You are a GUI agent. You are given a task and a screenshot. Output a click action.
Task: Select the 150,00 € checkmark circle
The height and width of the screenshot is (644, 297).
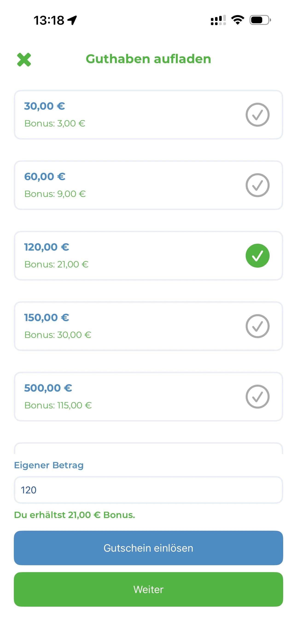pos(257,326)
